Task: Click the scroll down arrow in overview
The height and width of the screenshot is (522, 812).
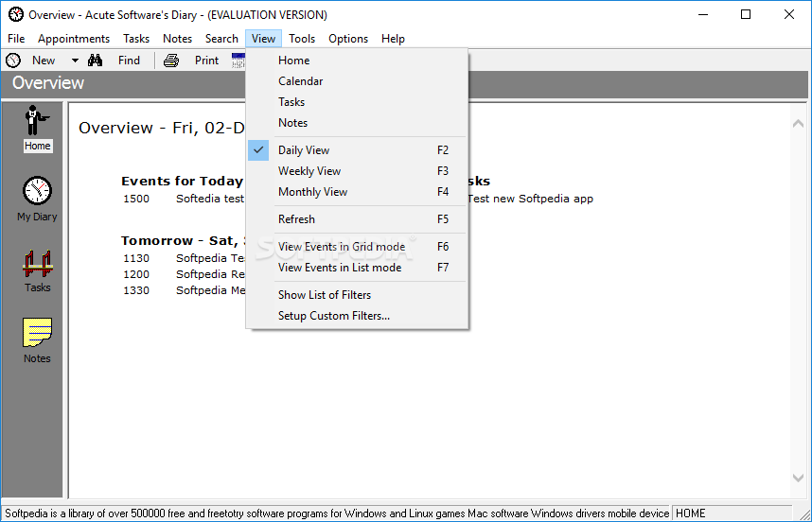Action: pyautogui.click(x=798, y=478)
